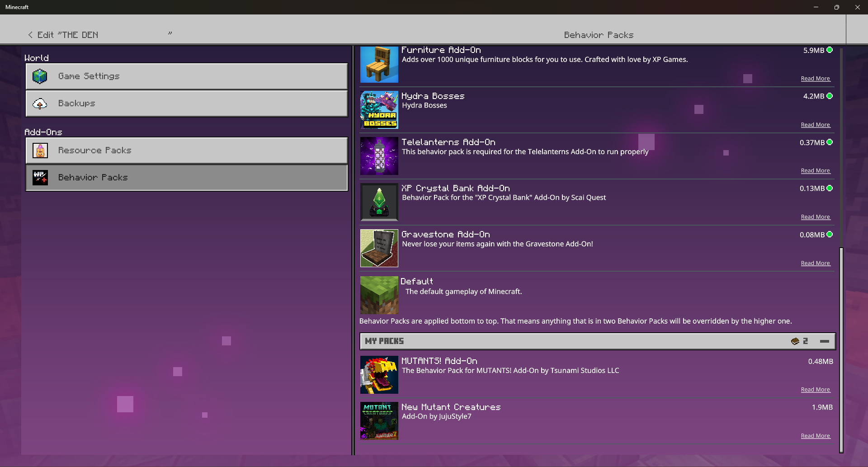The height and width of the screenshot is (467, 868).
Task: Select the Default grass block thumbnail
Action: coord(379,295)
